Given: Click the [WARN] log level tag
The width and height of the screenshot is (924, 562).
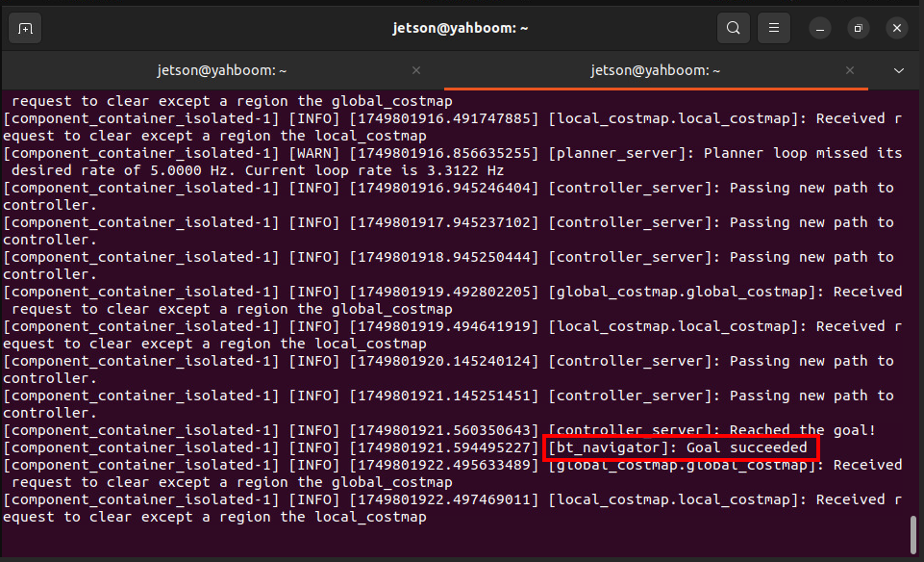Looking at the screenshot, I should click(314, 153).
